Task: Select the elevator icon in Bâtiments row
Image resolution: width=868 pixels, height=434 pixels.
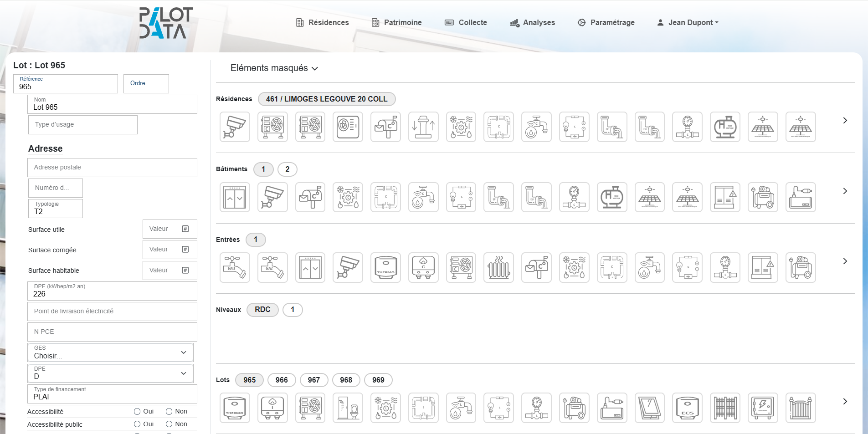Action: point(235,197)
